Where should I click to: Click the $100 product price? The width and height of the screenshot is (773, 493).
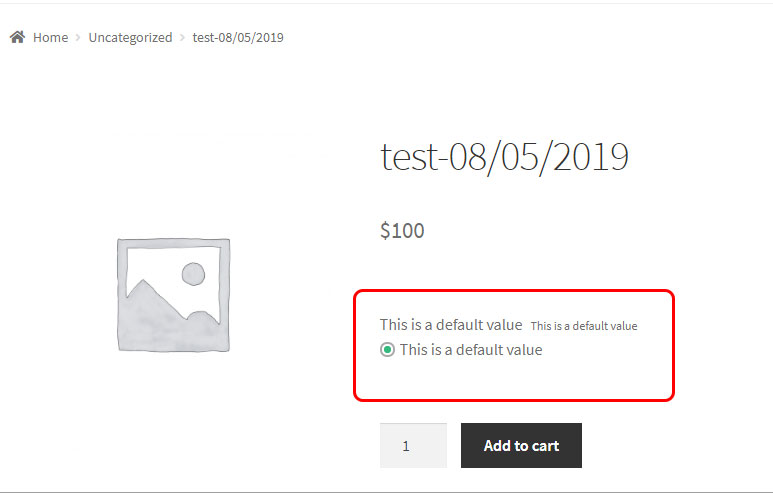coord(402,231)
